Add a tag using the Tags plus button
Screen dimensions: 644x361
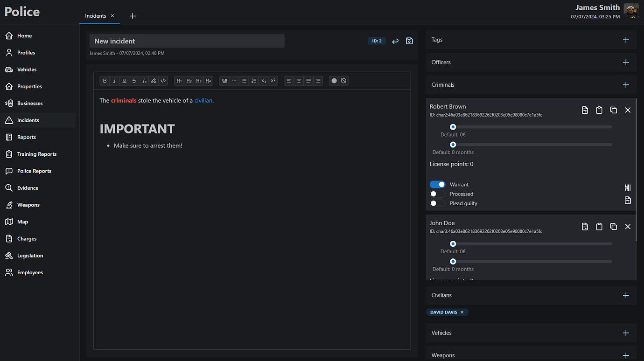click(626, 40)
